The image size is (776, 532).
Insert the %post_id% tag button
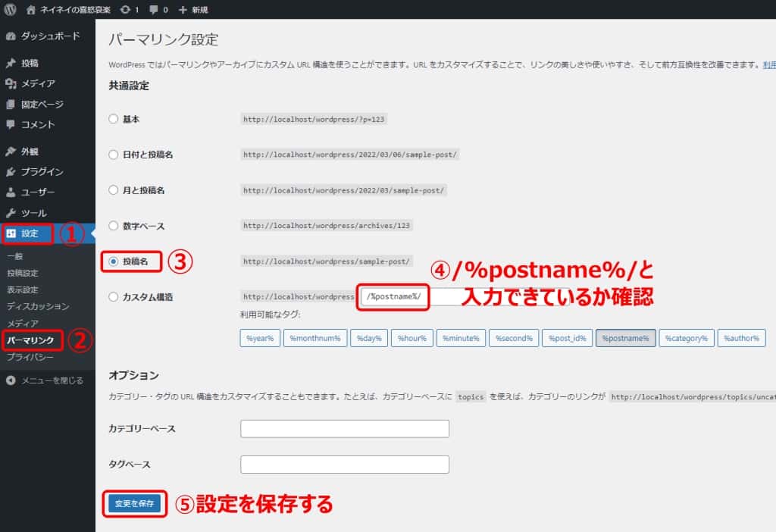click(567, 339)
